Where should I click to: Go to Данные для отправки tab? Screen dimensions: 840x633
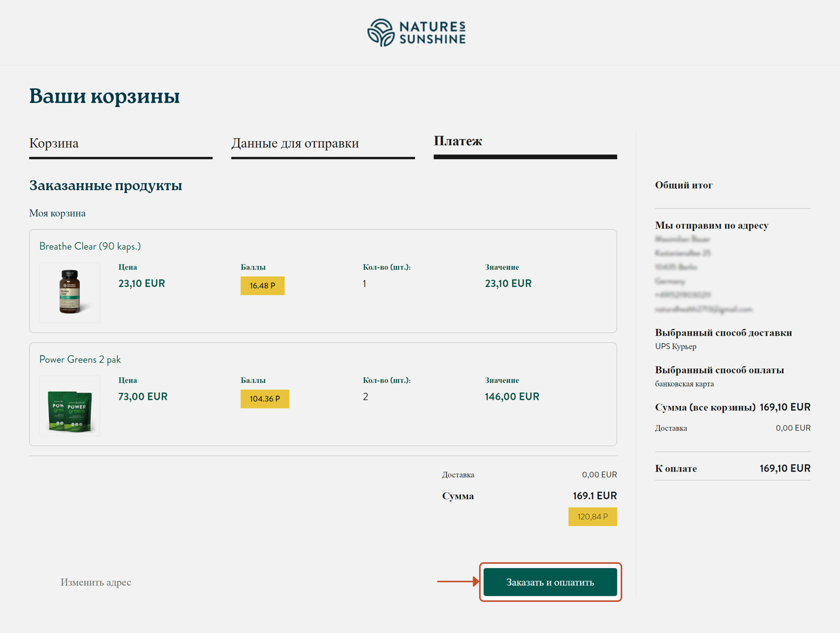295,143
